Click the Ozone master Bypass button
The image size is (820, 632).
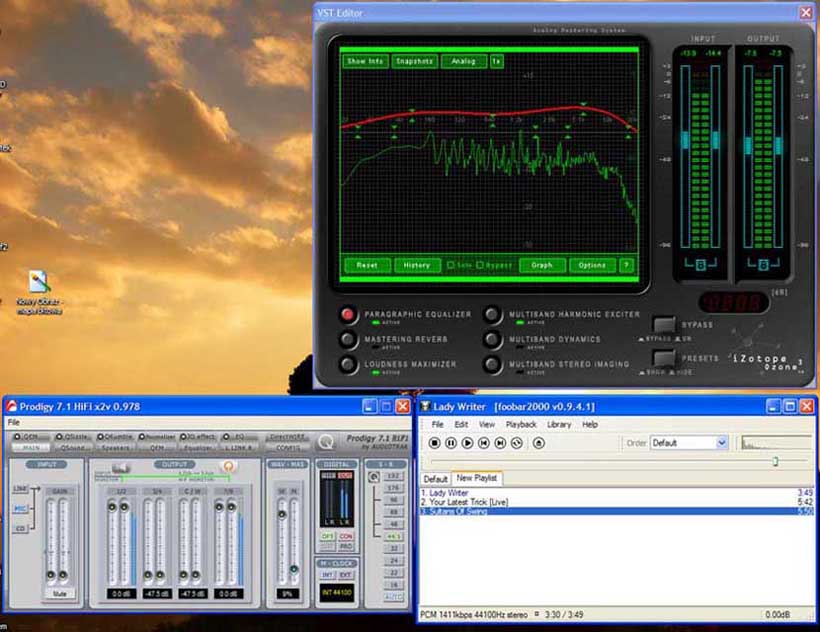click(664, 325)
